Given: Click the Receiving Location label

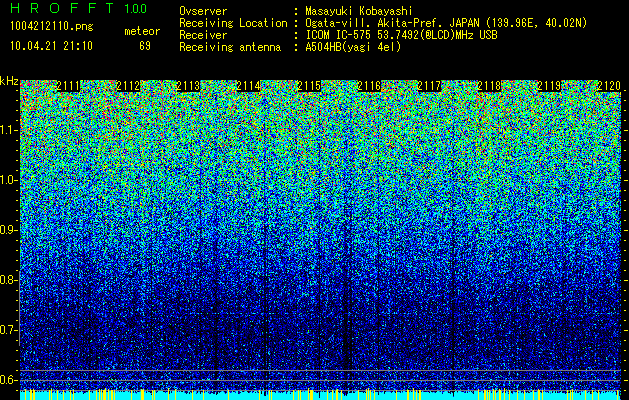Looking at the screenshot, I should (233, 23).
